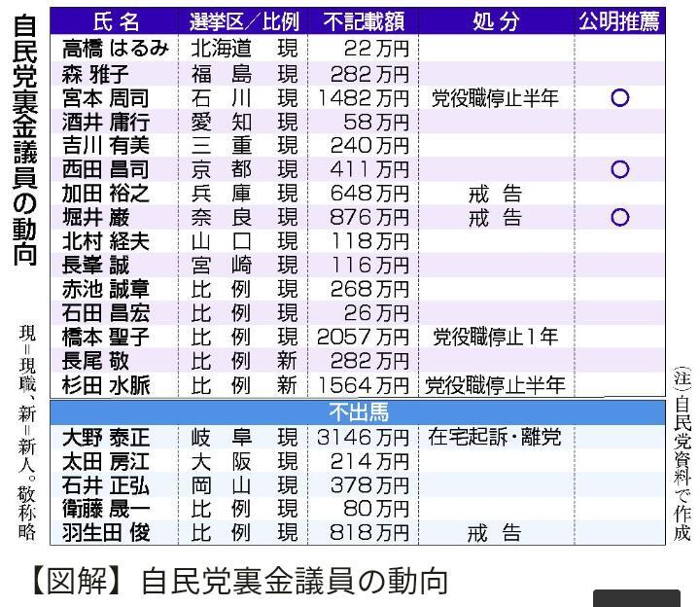The height and width of the screenshot is (607, 700).
Task: Select the name 石井 正弘
Action: [x=105, y=485]
